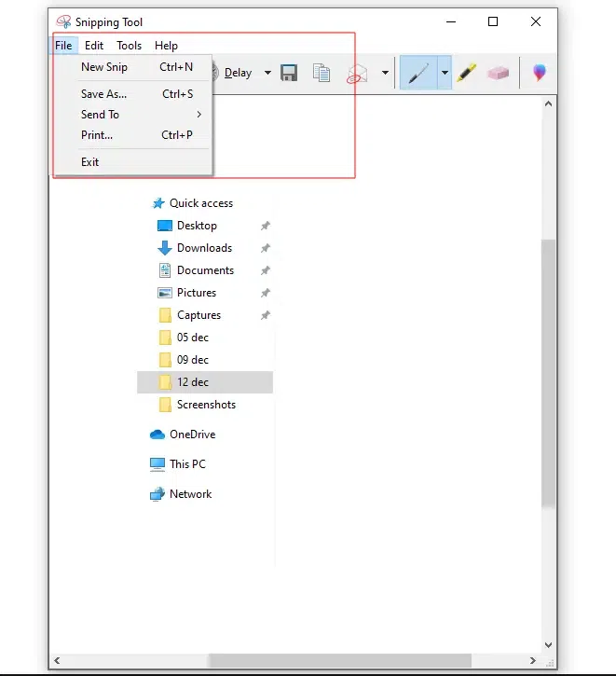Open the Help menu
The width and height of the screenshot is (616, 676).
[166, 46]
